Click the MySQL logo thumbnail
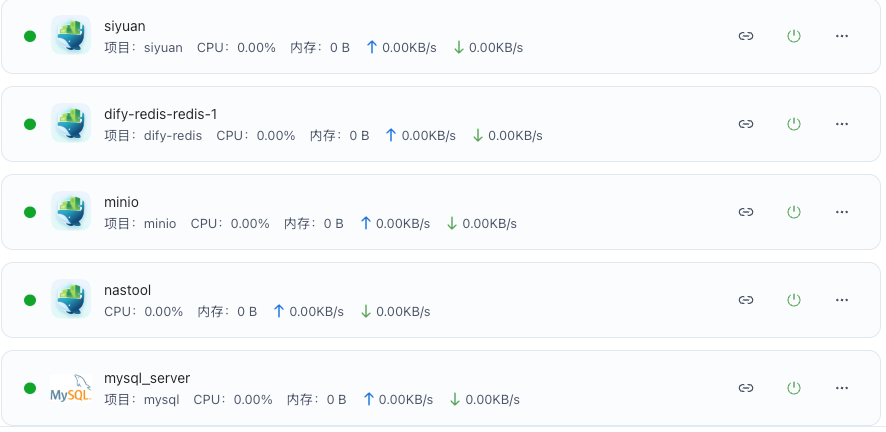The height and width of the screenshot is (432, 886). coord(71,388)
